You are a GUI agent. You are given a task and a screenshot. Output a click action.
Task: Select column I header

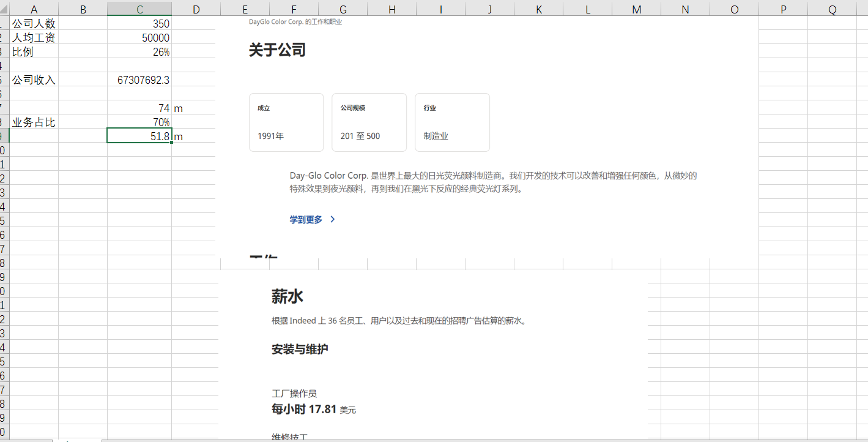[440, 9]
